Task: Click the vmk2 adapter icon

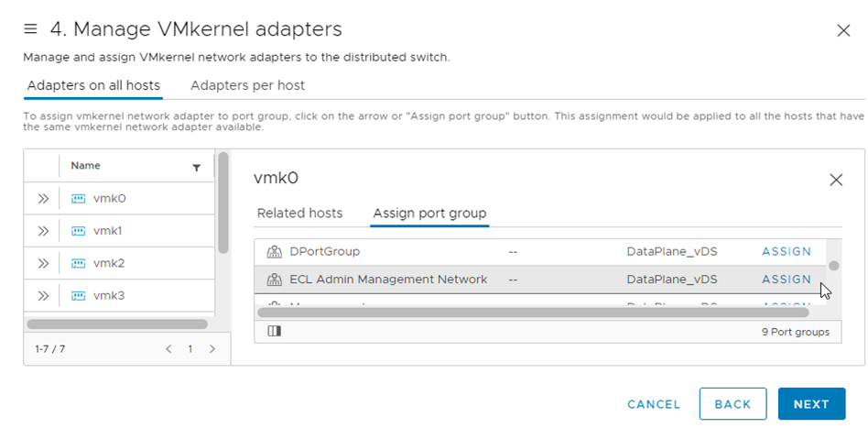Action: [x=78, y=264]
